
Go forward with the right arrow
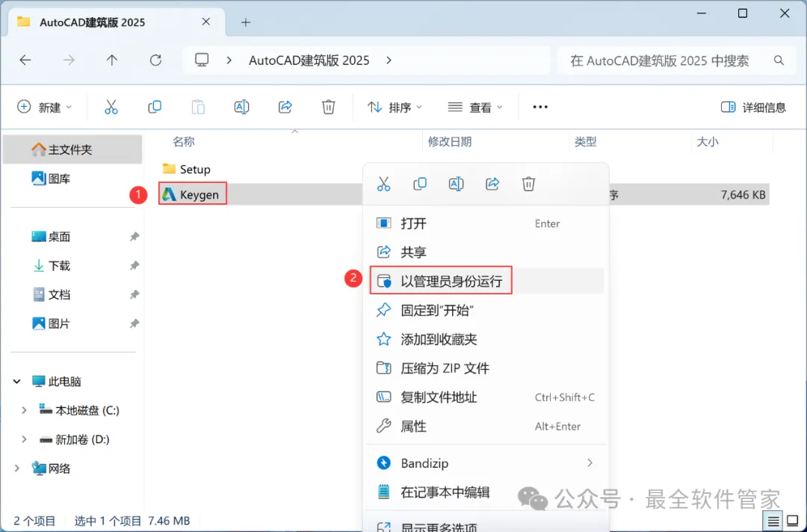click(x=69, y=61)
